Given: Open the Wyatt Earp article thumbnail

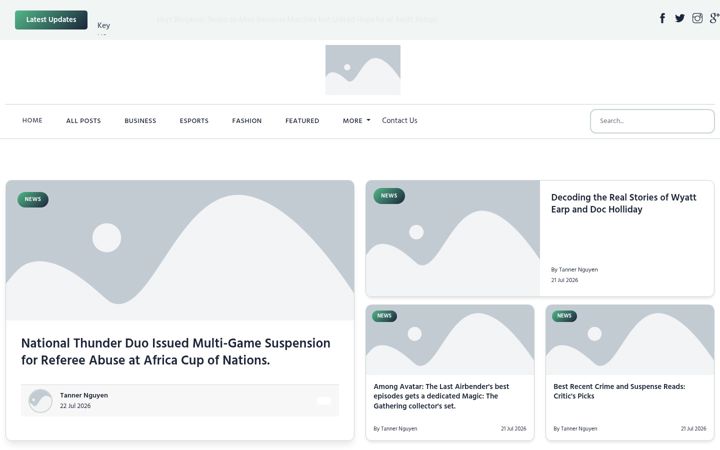Looking at the screenshot, I should (x=453, y=238).
